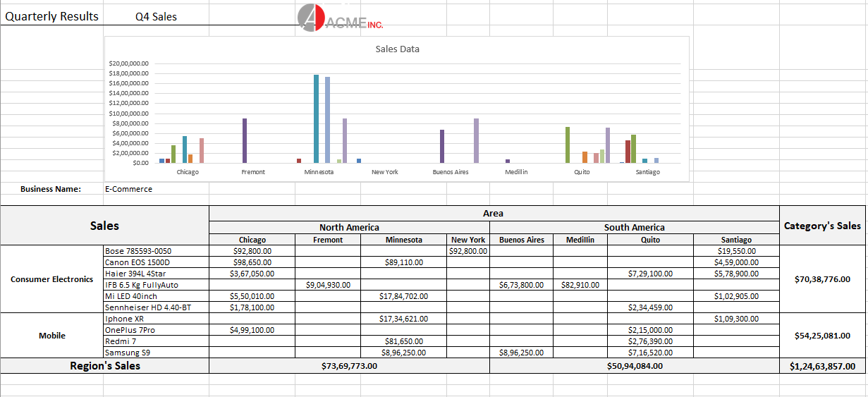Image resolution: width=868 pixels, height=397 pixels.
Task: Select the Redmi 7 product cell
Action: [157, 341]
